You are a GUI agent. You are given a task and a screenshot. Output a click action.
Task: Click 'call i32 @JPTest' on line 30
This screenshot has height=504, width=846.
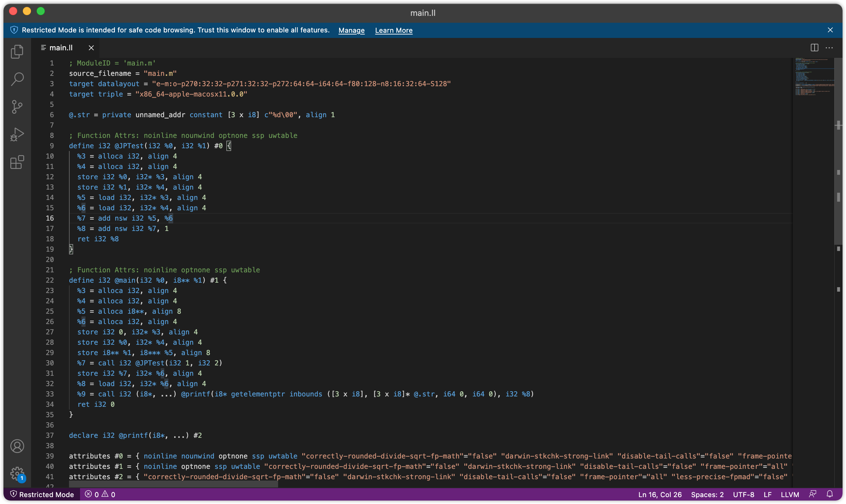point(131,363)
